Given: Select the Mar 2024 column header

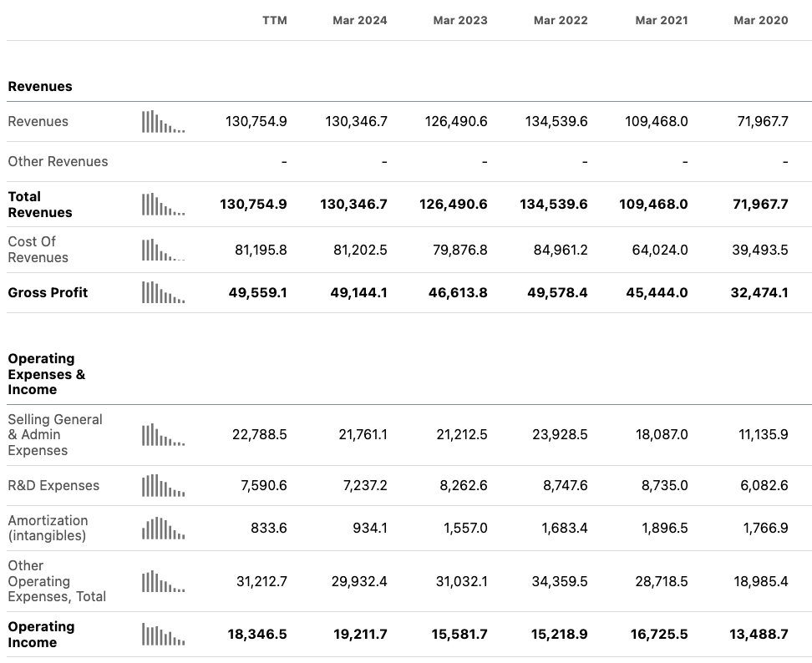Looking at the screenshot, I should (x=359, y=20).
